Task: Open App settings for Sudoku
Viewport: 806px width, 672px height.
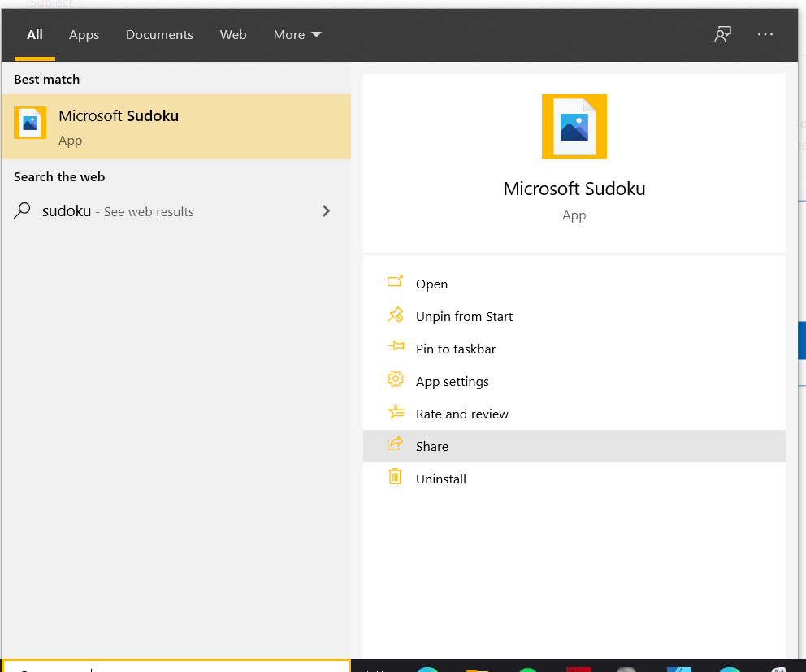Action: [574, 381]
